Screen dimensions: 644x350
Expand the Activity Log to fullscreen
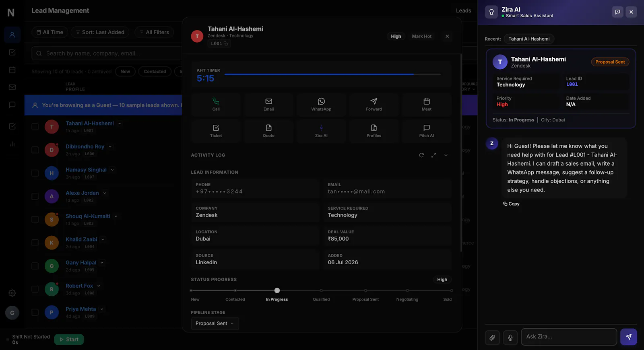433,155
